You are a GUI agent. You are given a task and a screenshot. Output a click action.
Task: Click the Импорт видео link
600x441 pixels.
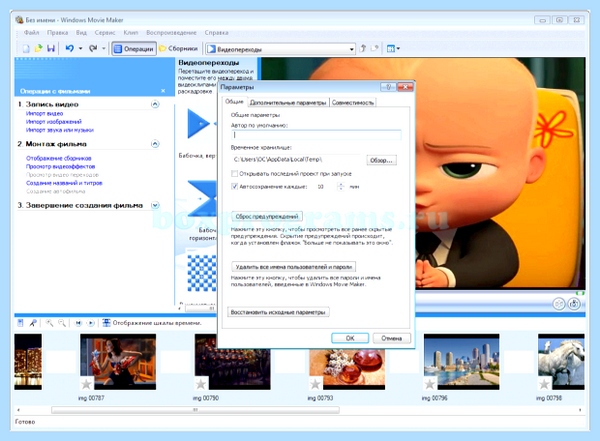(x=44, y=113)
